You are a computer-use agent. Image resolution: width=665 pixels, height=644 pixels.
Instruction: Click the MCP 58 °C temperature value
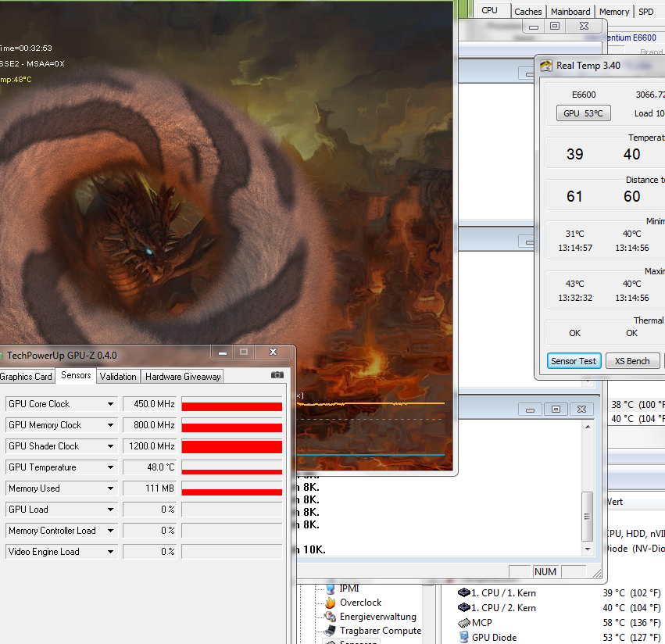631,623
